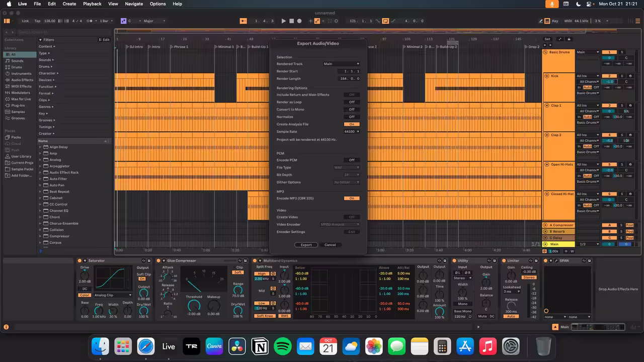Select Audio Effects in the browser Library

tap(22, 80)
